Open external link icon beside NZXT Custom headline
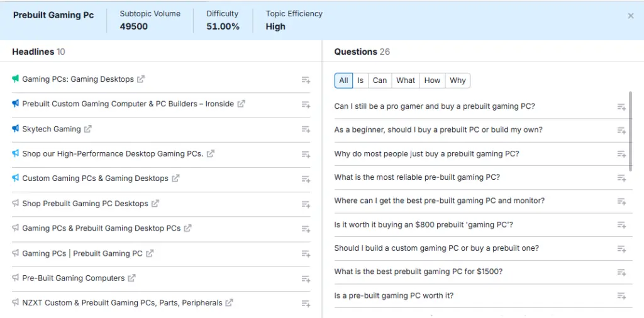 230,303
